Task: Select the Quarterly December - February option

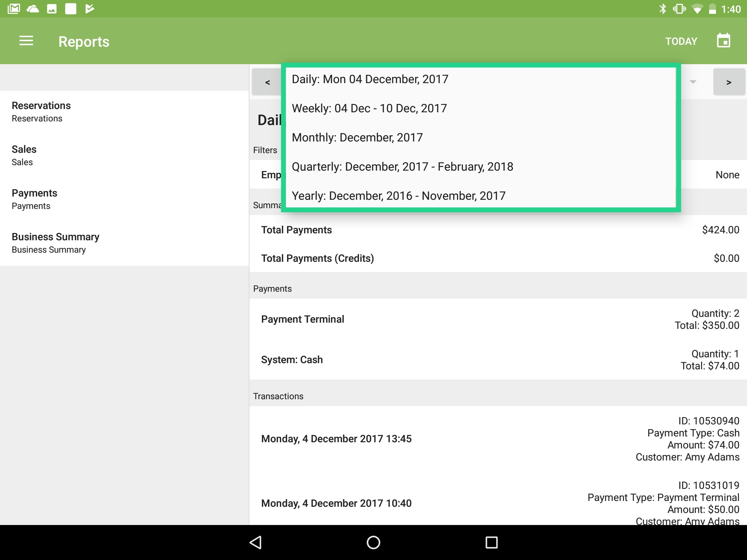Action: pos(402,166)
